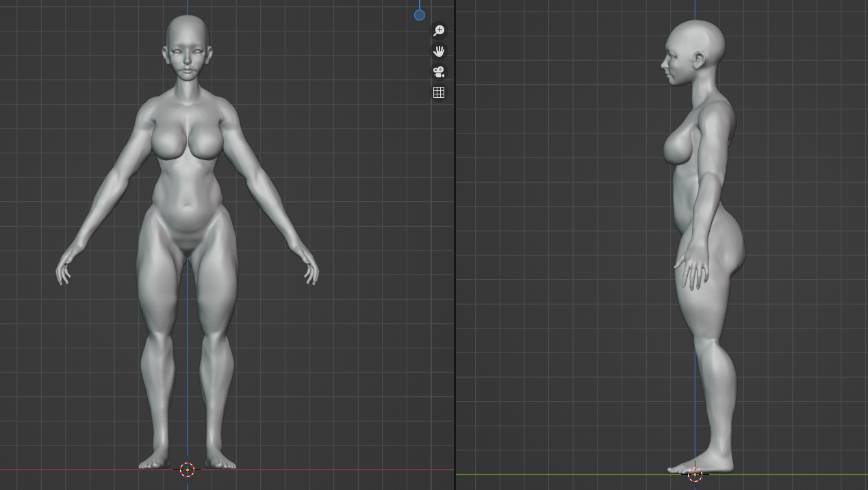This screenshot has width=868, height=490.
Task: Click the model's hand in side view
Action: point(691,269)
